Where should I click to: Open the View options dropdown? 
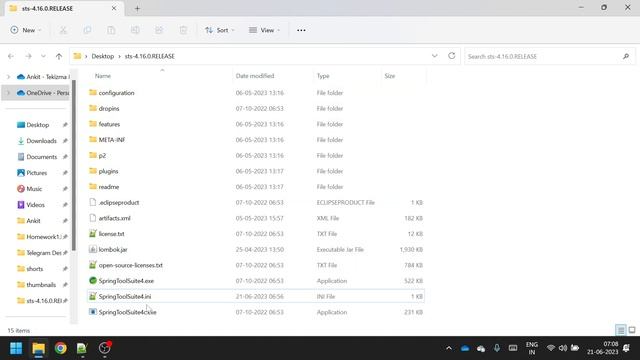[264, 30]
